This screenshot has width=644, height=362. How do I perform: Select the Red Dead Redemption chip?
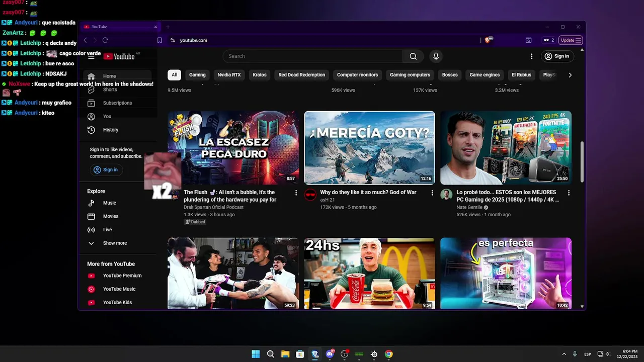302,75
